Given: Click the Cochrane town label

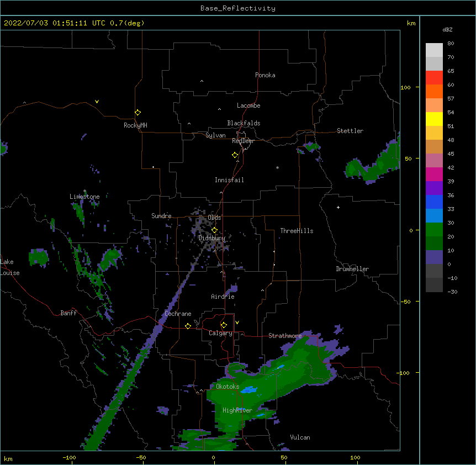Looking at the screenshot, I should (x=178, y=314).
